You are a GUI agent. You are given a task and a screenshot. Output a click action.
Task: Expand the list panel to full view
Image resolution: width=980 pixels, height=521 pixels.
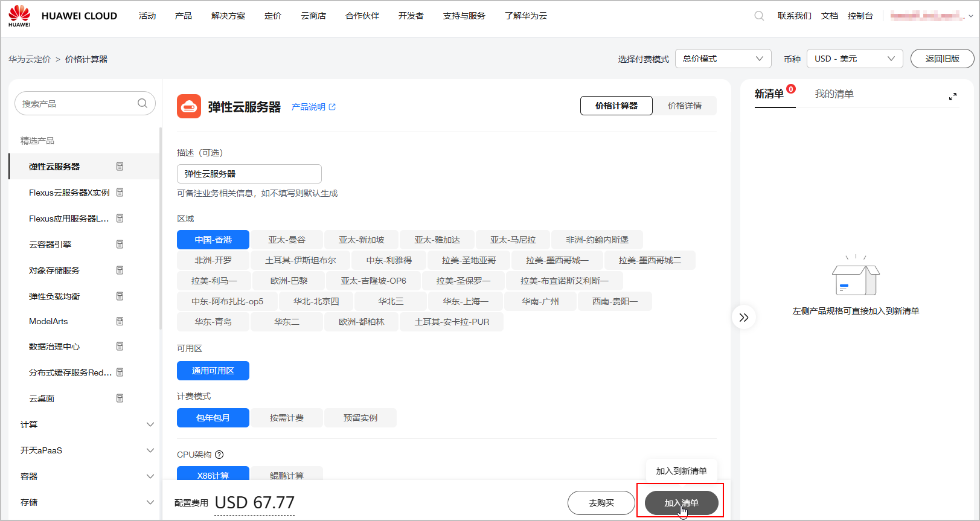point(953,97)
